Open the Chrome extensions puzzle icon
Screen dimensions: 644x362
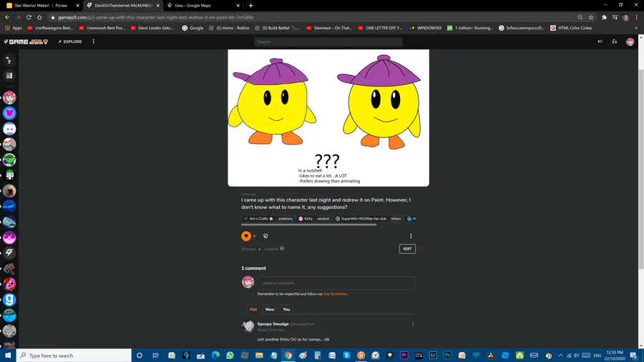[604, 17]
